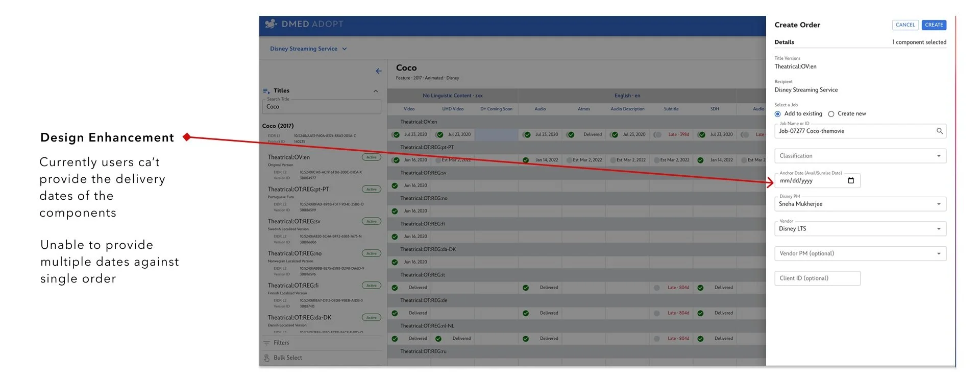Image resolution: width=980 pixels, height=375 pixels.
Task: Click the search magnifier in Job Name field
Action: (x=939, y=131)
